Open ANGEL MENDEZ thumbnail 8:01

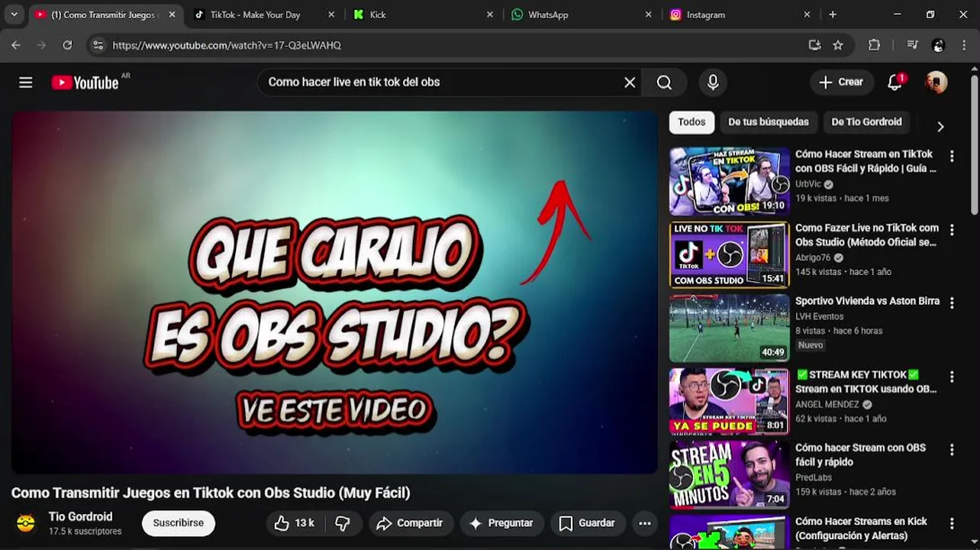pos(729,401)
